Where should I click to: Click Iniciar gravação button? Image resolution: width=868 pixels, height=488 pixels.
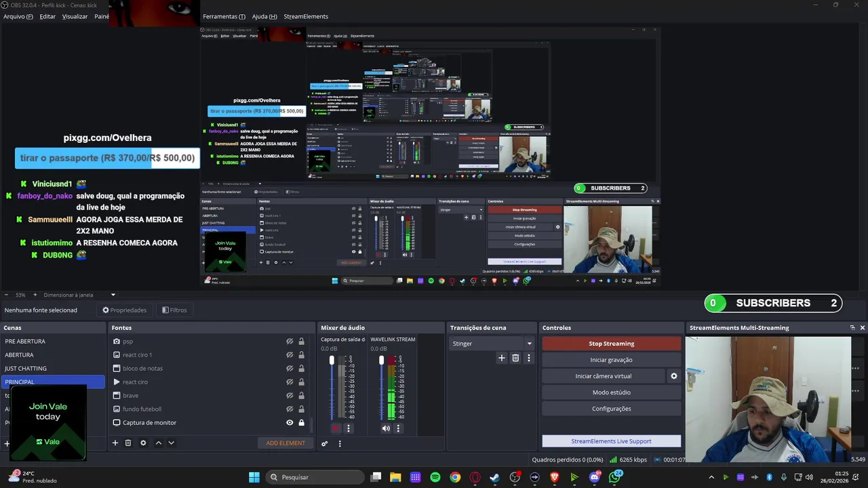612,360
